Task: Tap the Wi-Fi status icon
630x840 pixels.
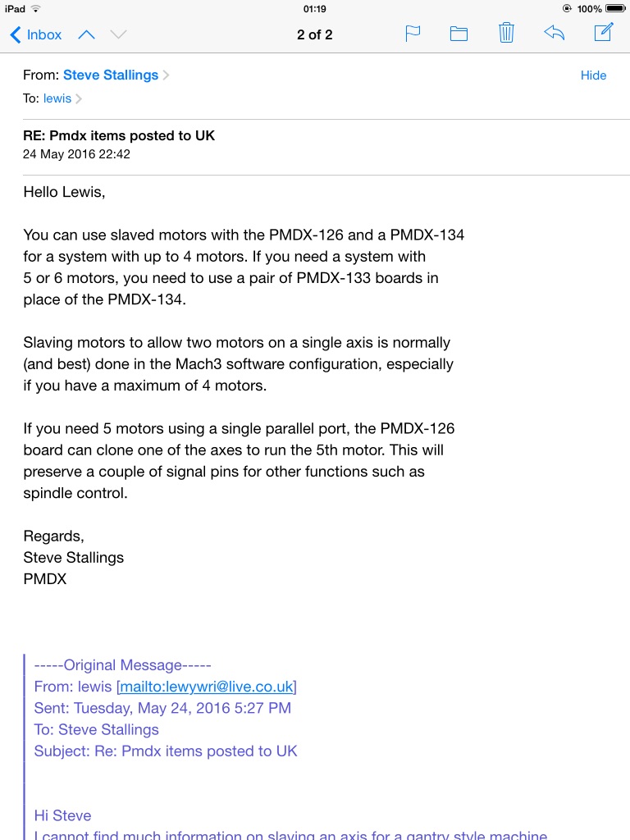Action: [x=36, y=8]
